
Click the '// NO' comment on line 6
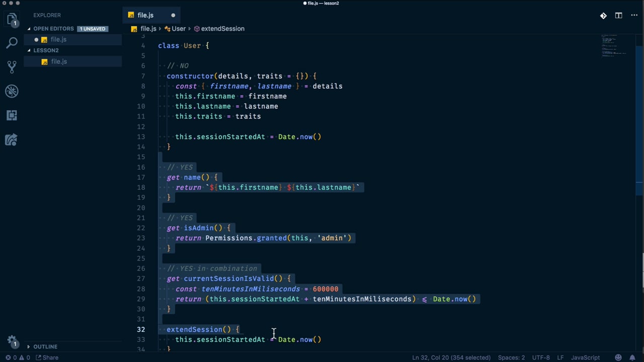click(x=178, y=66)
